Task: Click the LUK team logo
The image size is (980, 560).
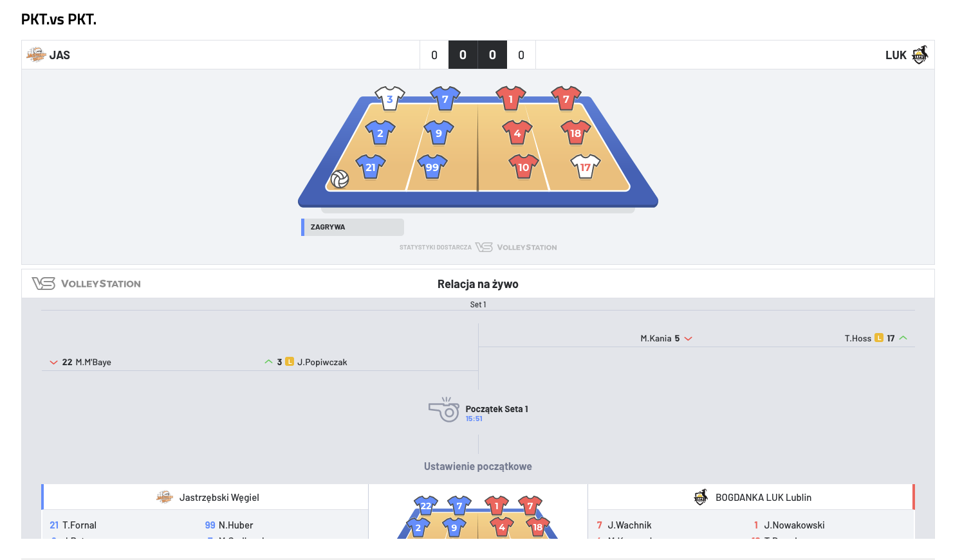Action: point(920,55)
